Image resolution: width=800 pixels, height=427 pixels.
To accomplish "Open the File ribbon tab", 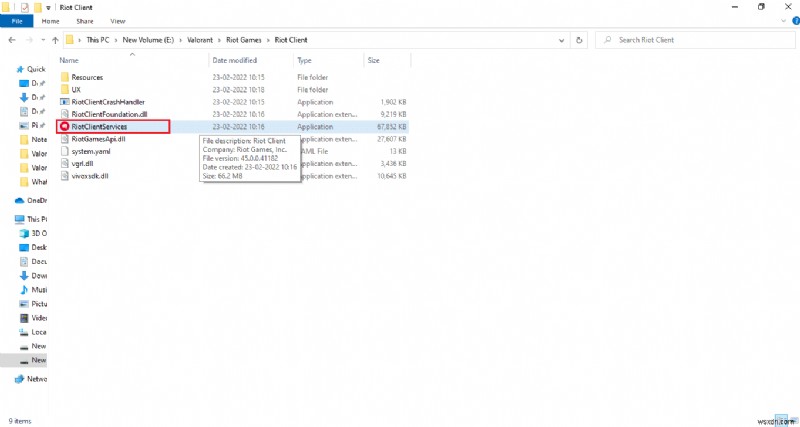I will (16, 21).
